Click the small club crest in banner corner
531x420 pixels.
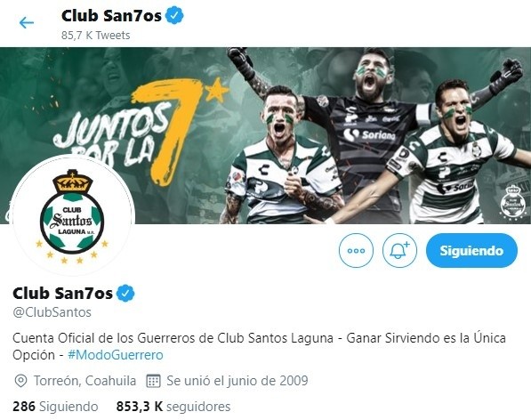[x=514, y=203]
